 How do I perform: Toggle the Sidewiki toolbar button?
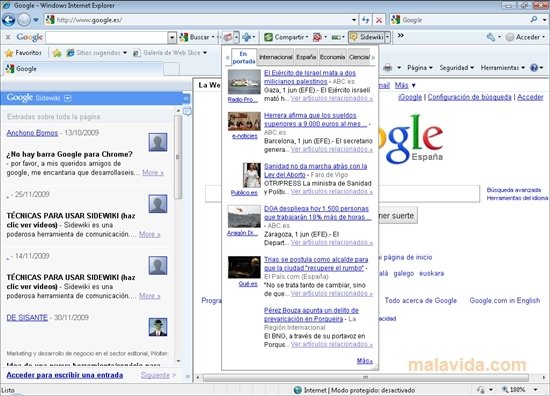(367, 37)
